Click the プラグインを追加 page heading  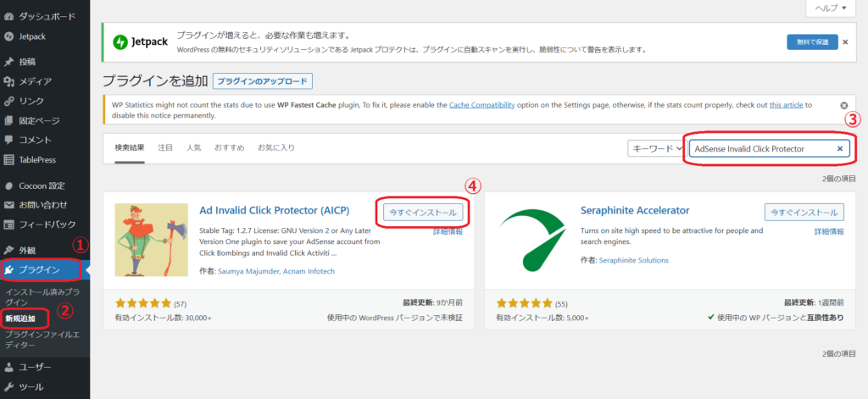coord(154,81)
